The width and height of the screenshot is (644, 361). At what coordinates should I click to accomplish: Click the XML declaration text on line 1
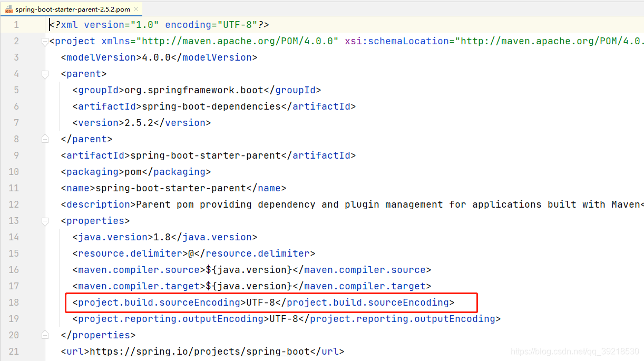point(159,25)
